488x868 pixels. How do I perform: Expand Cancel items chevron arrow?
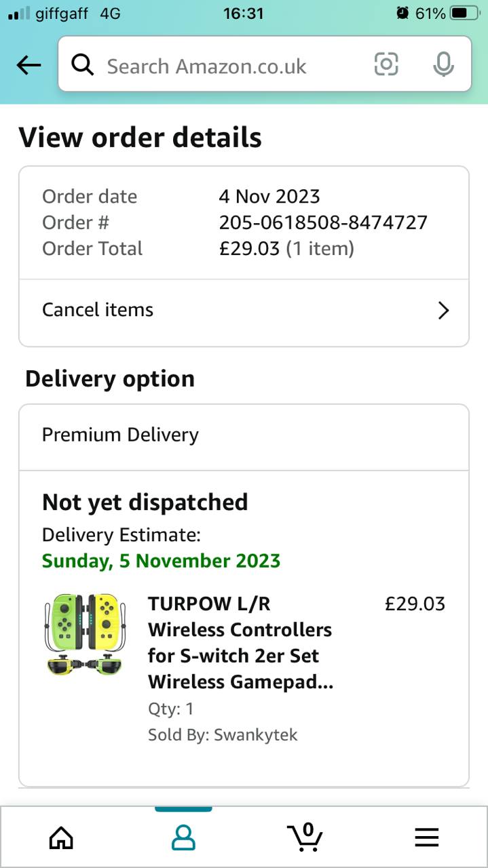pyautogui.click(x=443, y=311)
